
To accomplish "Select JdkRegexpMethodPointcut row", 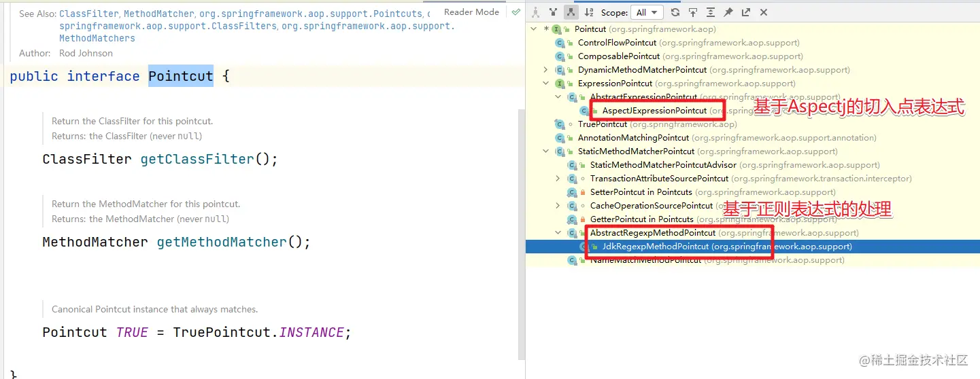I will coord(753,247).
